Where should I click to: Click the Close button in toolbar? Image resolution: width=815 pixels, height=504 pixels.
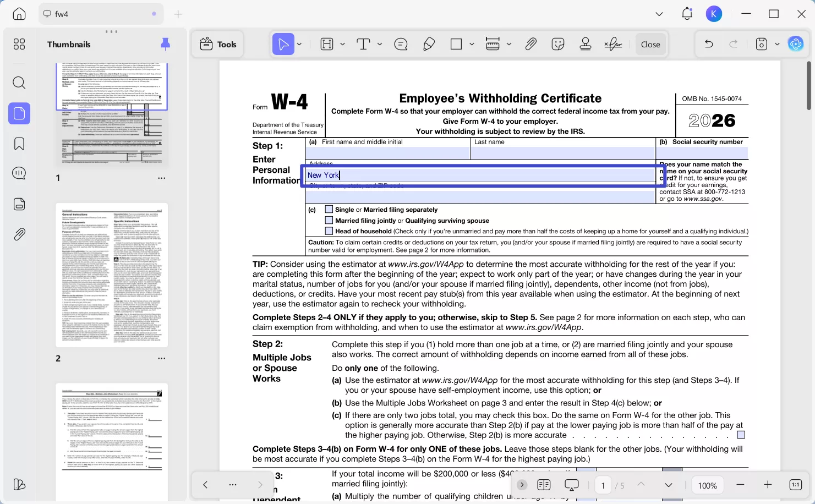coord(650,44)
